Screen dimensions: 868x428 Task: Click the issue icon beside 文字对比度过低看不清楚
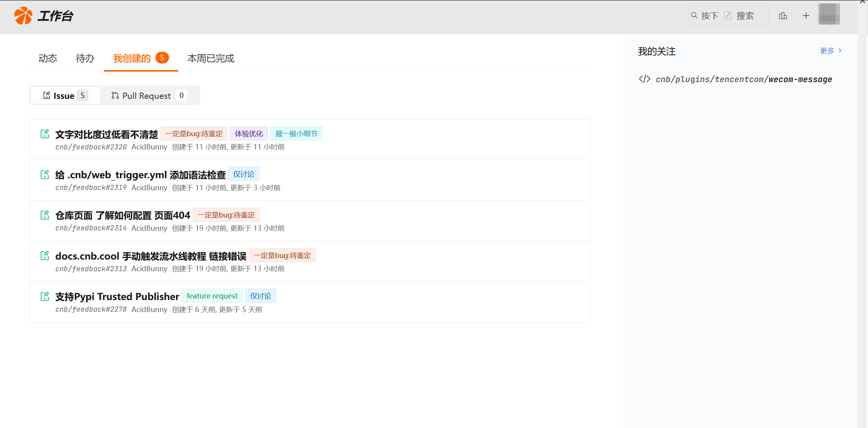pyautogui.click(x=45, y=133)
